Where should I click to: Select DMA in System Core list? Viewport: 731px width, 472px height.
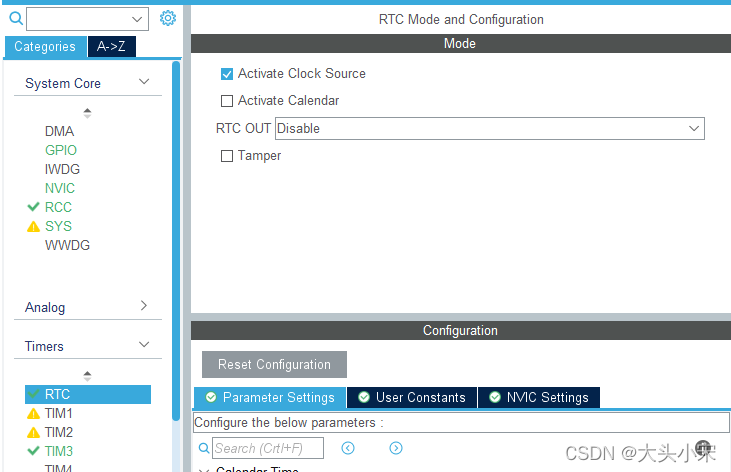pos(59,132)
